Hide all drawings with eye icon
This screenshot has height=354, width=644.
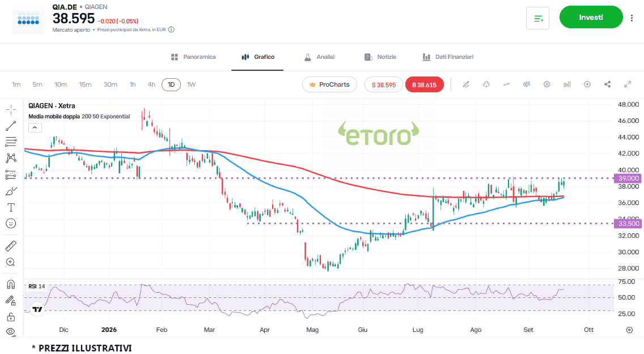click(11, 331)
